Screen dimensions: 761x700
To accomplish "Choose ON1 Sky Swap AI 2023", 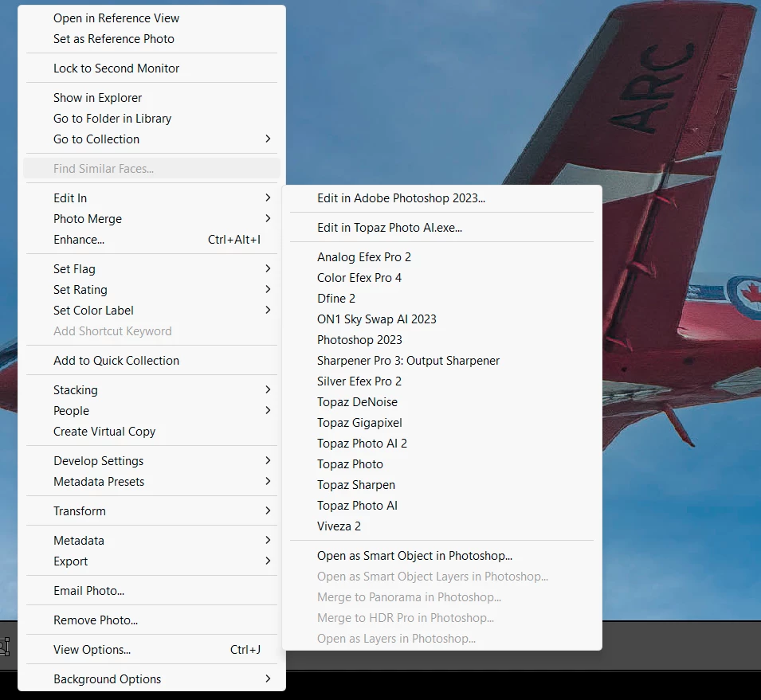I will (441, 319).
